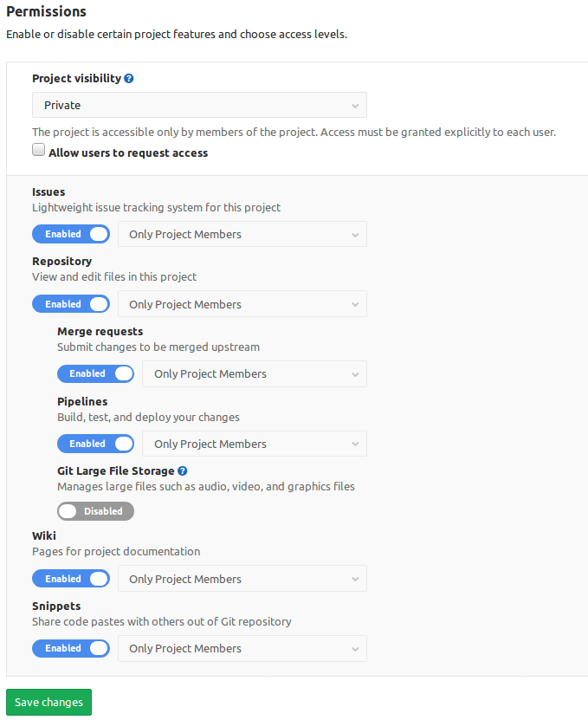The height and width of the screenshot is (720, 588).
Task: Click the Save changes button
Action: (48, 702)
